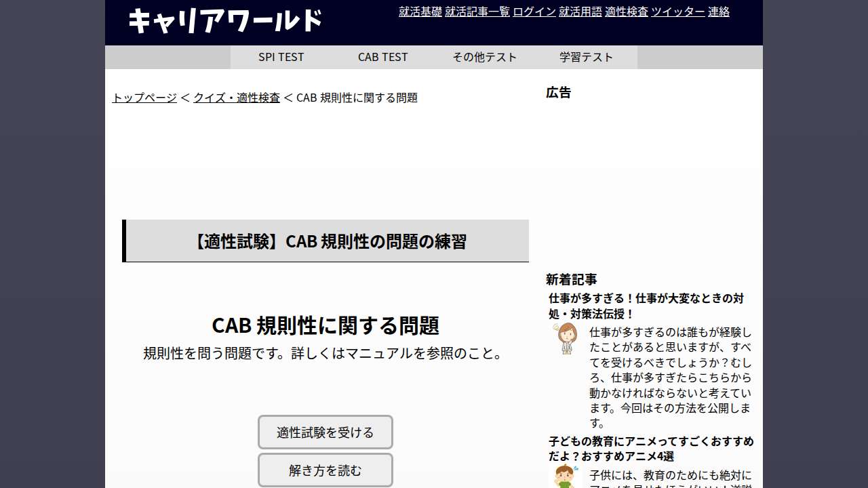
Task: Click the woman thumbnail beside 仕事が多すぎる article
Action: click(565, 338)
